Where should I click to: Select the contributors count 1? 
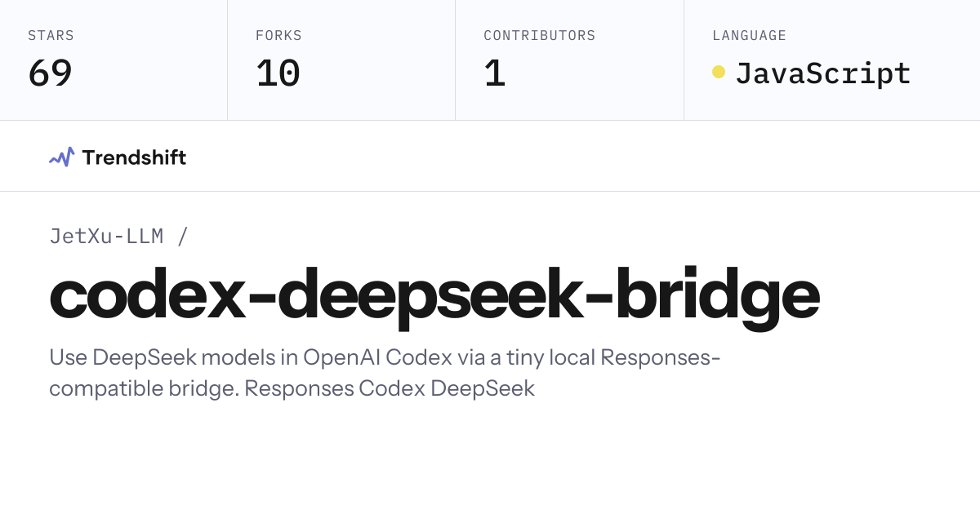pyautogui.click(x=495, y=73)
